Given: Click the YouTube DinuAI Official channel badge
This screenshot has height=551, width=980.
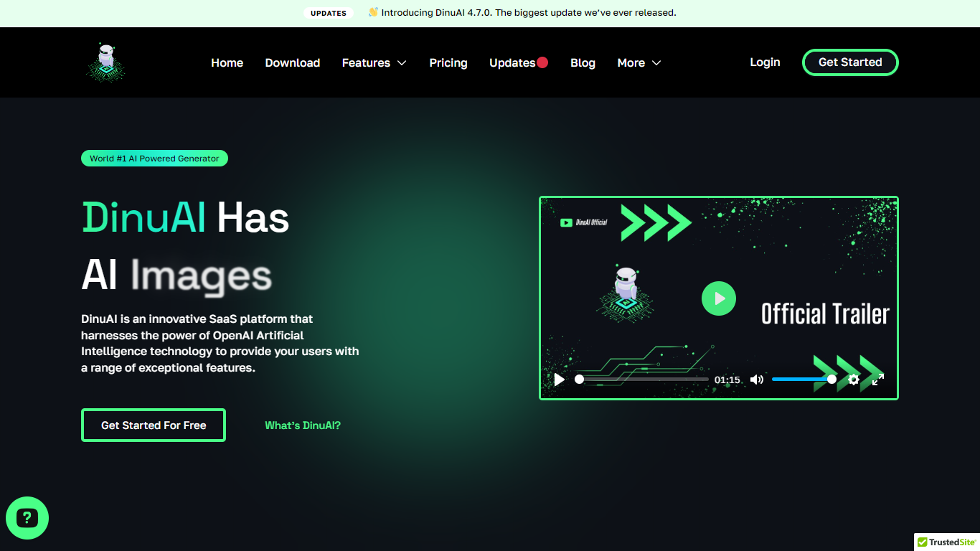Looking at the screenshot, I should coord(584,222).
